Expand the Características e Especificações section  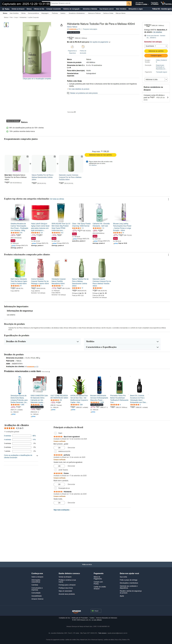(122, 347)
